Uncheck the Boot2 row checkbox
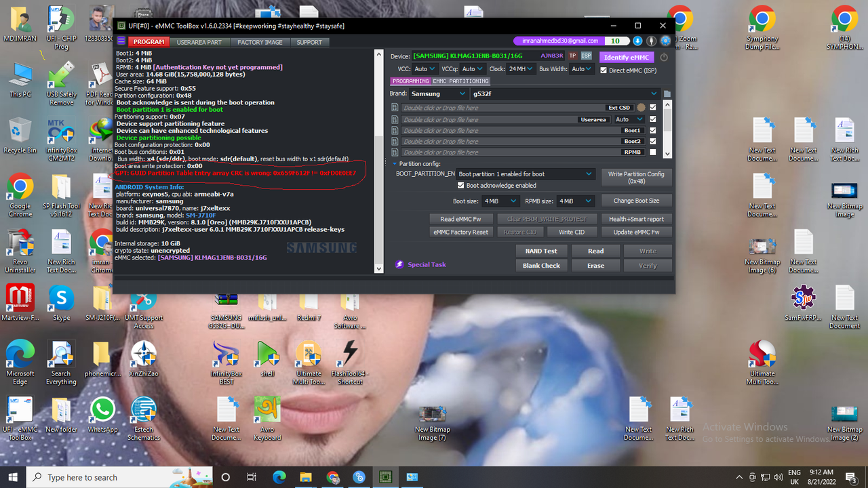 (x=653, y=141)
